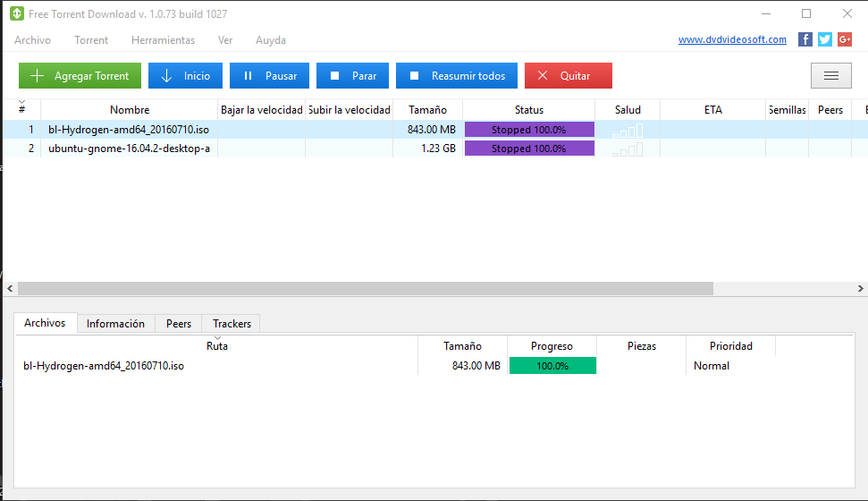The height and width of the screenshot is (501, 868).
Task: Click the 1.23 GB size cell
Action: click(438, 149)
